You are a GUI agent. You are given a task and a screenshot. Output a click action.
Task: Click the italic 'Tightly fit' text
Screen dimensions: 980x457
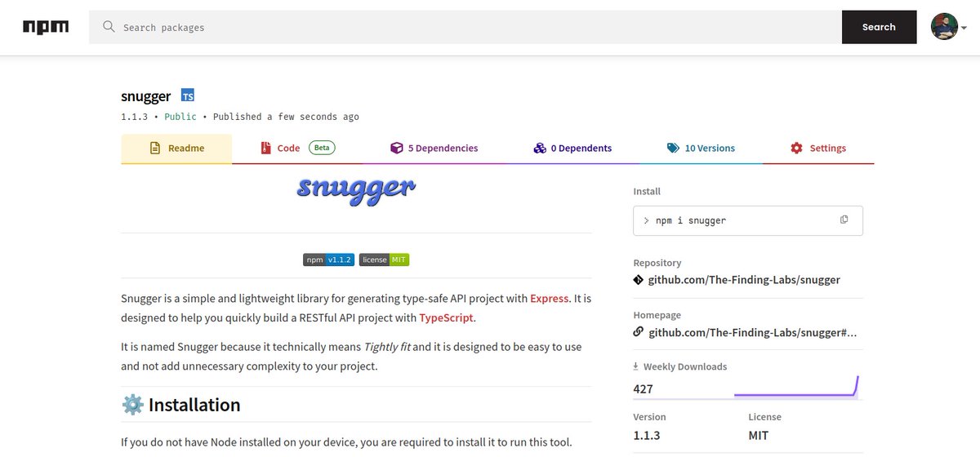387,347
